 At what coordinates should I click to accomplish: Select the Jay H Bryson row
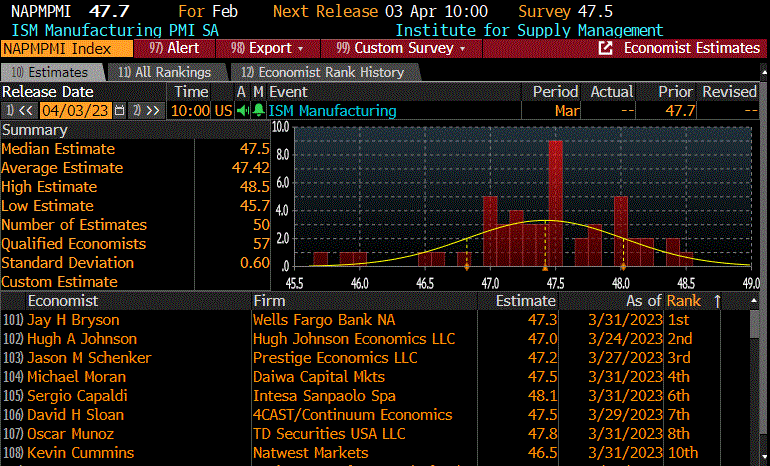coord(360,320)
